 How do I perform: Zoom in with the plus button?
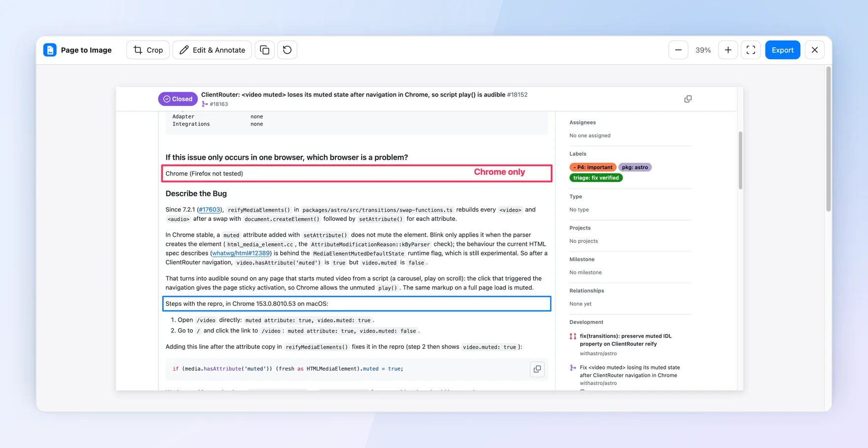728,50
